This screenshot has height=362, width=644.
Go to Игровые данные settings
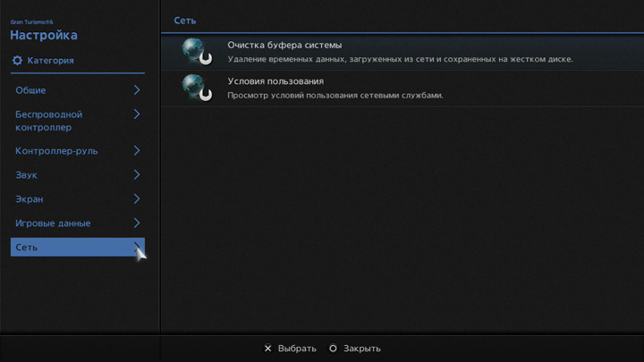[53, 223]
